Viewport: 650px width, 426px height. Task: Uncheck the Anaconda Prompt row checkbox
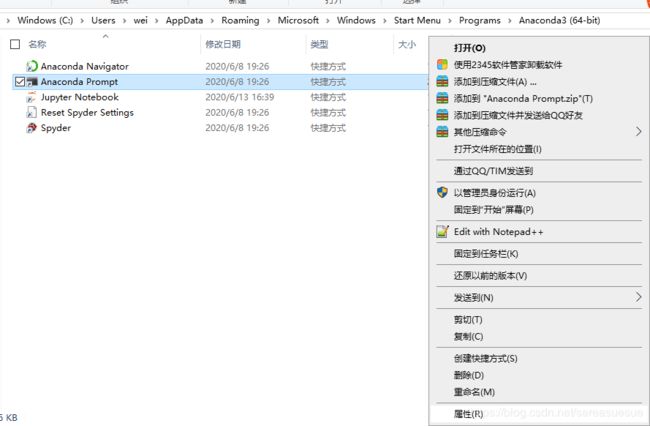coord(19,82)
